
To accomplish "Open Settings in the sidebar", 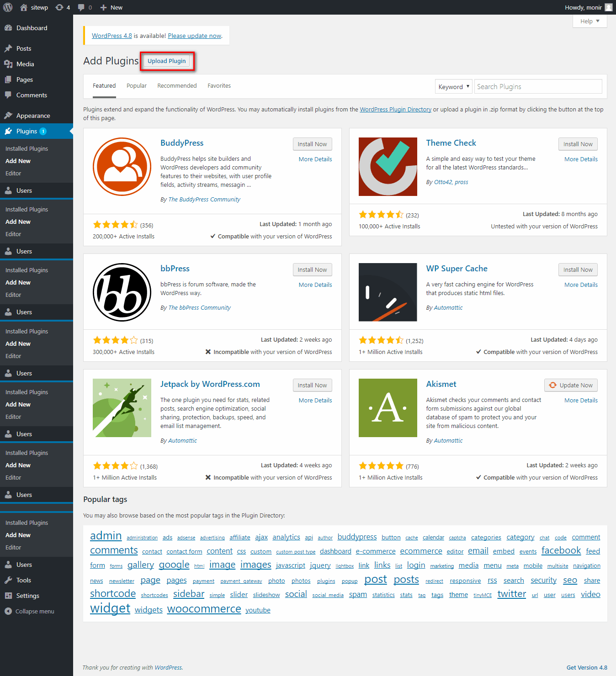I will click(x=37, y=596).
